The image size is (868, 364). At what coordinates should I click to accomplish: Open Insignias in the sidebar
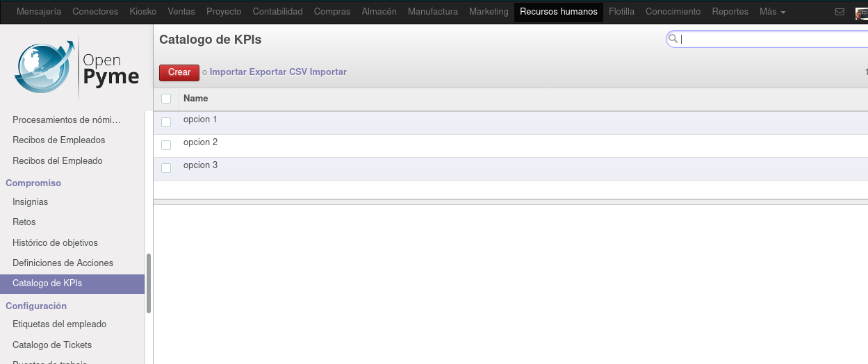pos(31,202)
